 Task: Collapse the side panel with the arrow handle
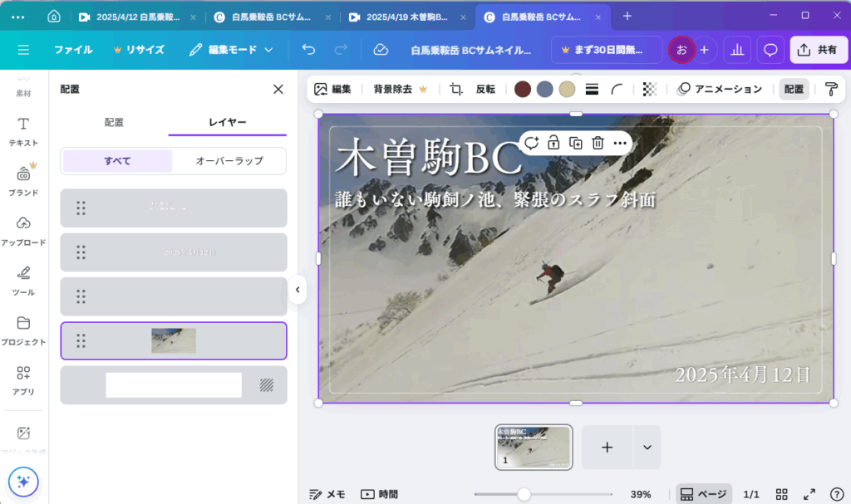pyautogui.click(x=298, y=290)
